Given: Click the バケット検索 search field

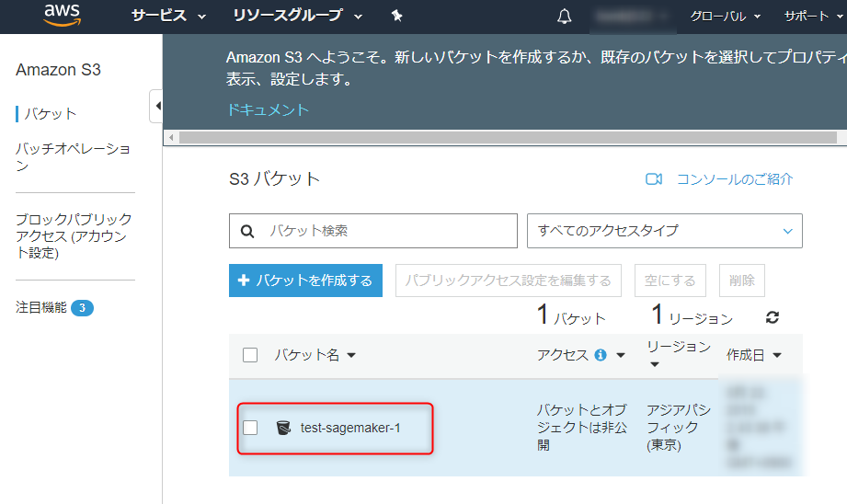Looking at the screenshot, I should 373,231.
